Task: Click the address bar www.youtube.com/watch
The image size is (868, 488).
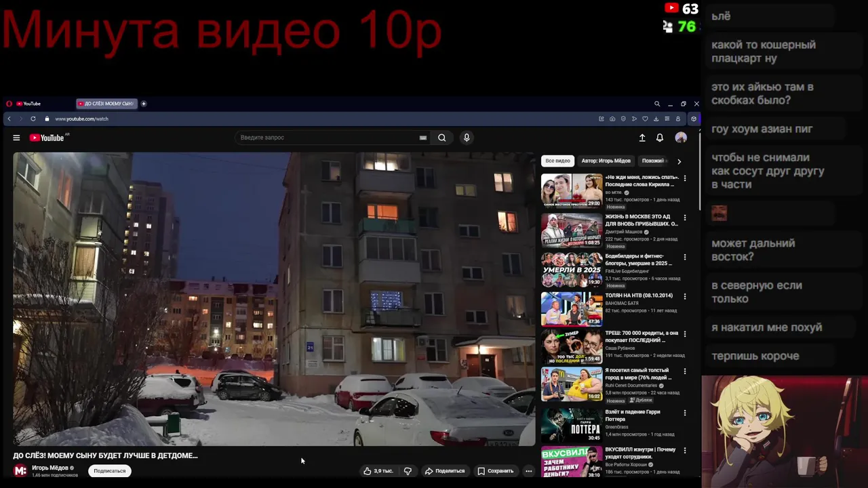Action: point(81,119)
